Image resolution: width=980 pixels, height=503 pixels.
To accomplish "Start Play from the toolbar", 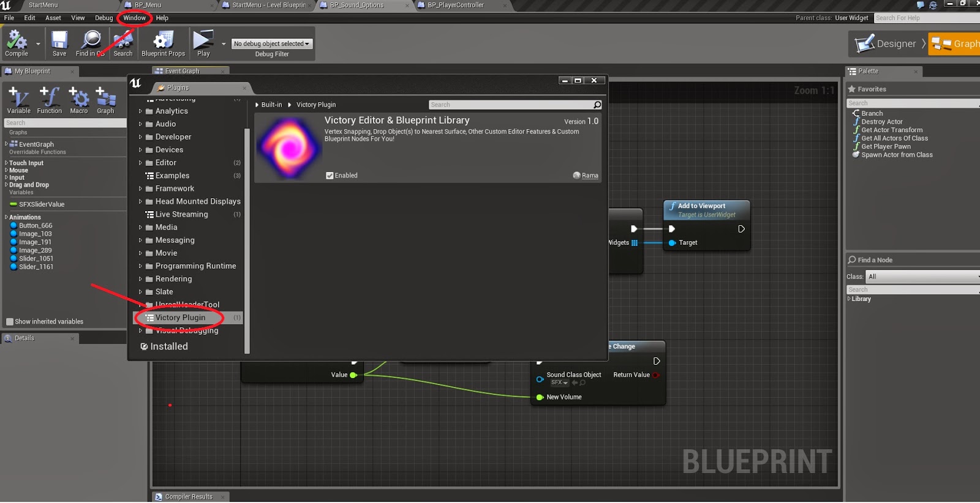I will [203, 43].
